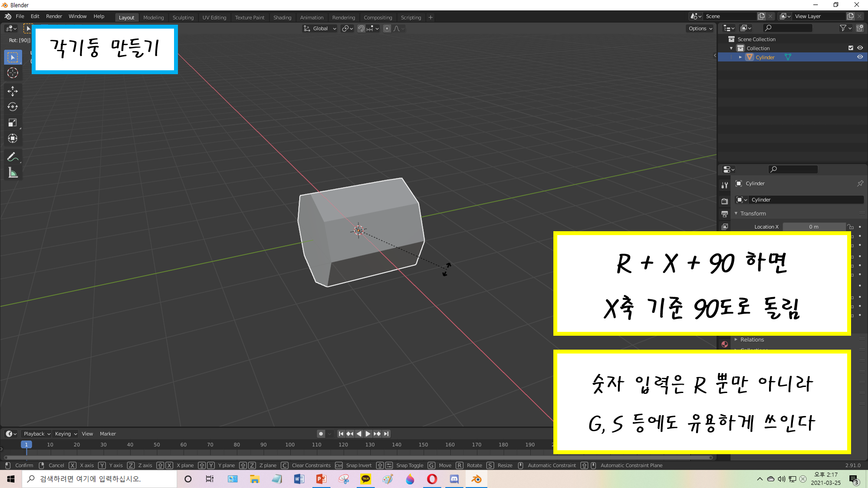This screenshot has height=488, width=868.
Task: Uncheck the Collection exclude checkbox
Action: point(851,48)
